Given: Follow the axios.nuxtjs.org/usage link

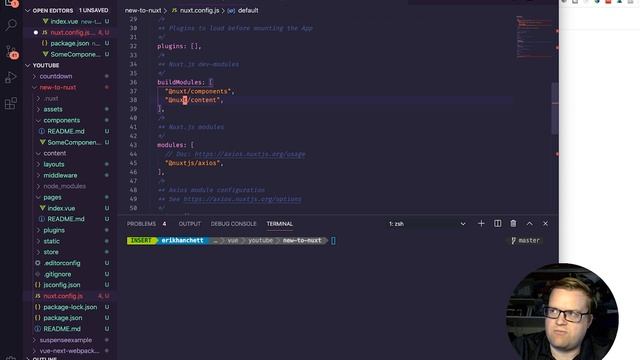Looking at the screenshot, I should tap(250, 154).
